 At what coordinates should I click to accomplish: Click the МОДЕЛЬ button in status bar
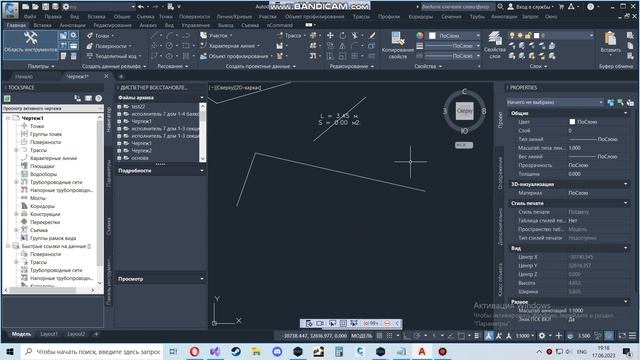pyautogui.click(x=362, y=336)
